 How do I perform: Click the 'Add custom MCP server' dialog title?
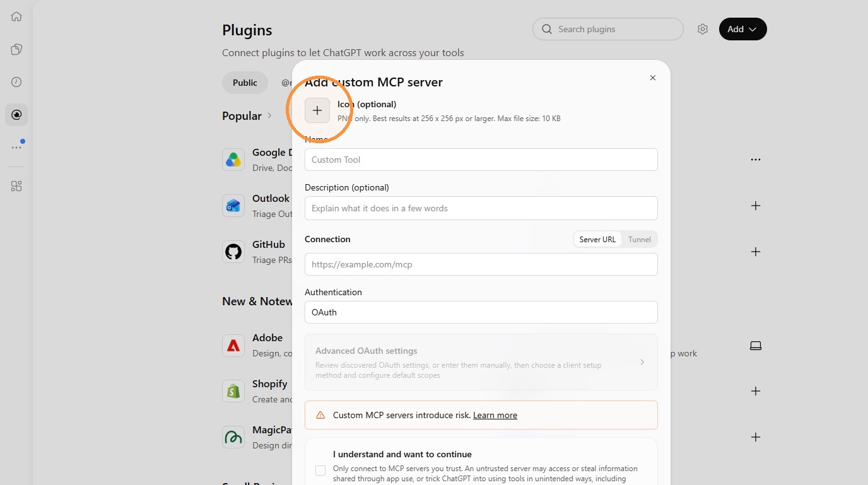[373, 82]
